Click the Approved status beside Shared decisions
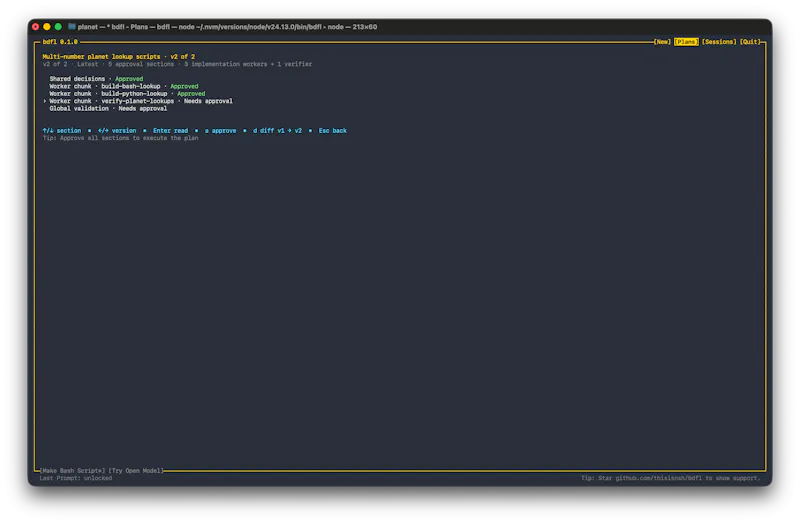The width and height of the screenshot is (800, 523). pyautogui.click(x=129, y=79)
